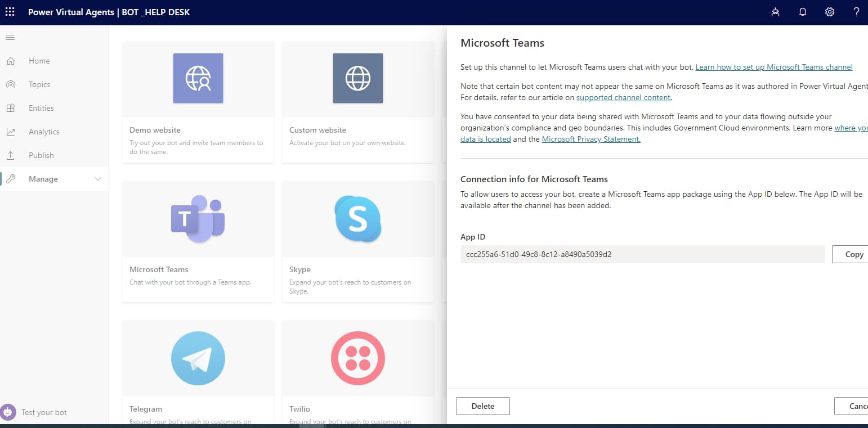
Task: Click the Demo website card title
Action: pos(155,130)
